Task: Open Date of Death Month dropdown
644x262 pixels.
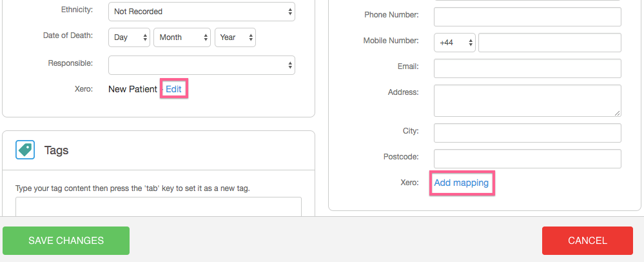Action: pyautogui.click(x=182, y=37)
